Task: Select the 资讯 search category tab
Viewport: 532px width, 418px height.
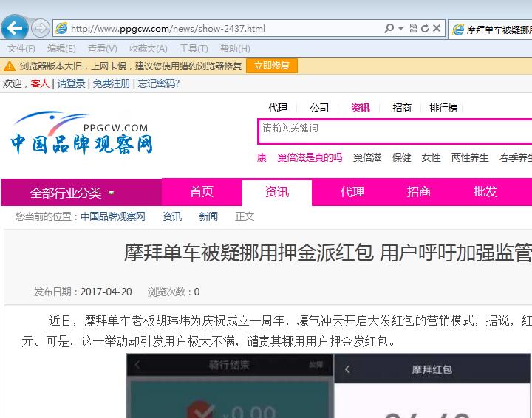Action: pyautogui.click(x=361, y=108)
